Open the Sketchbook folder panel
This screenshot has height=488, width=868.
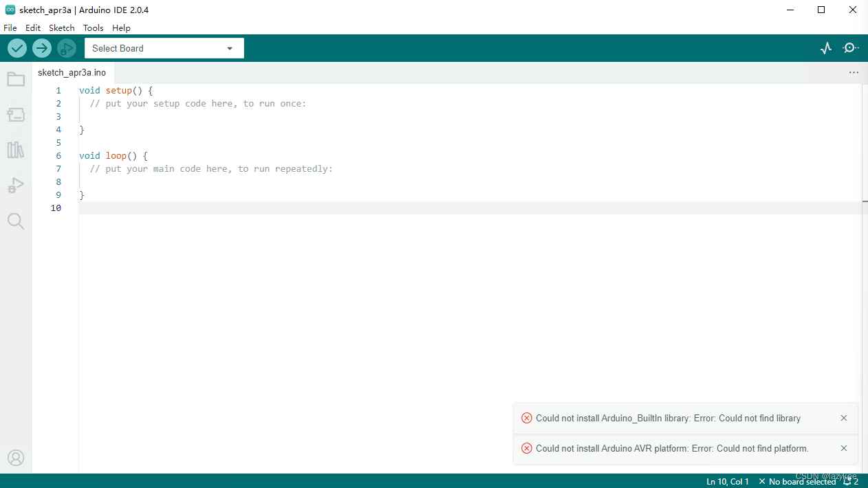tap(16, 80)
